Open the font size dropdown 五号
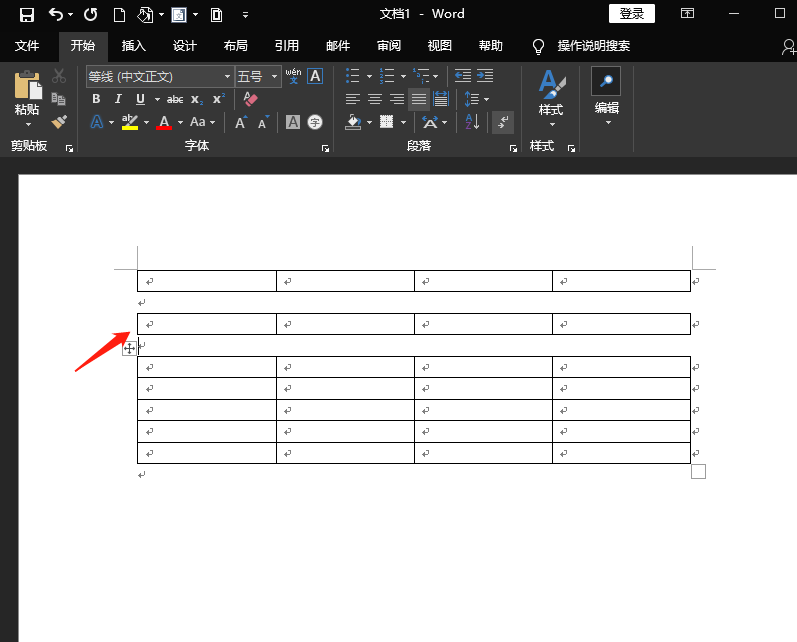Viewport: 797px width, 642px height. pyautogui.click(x=274, y=77)
